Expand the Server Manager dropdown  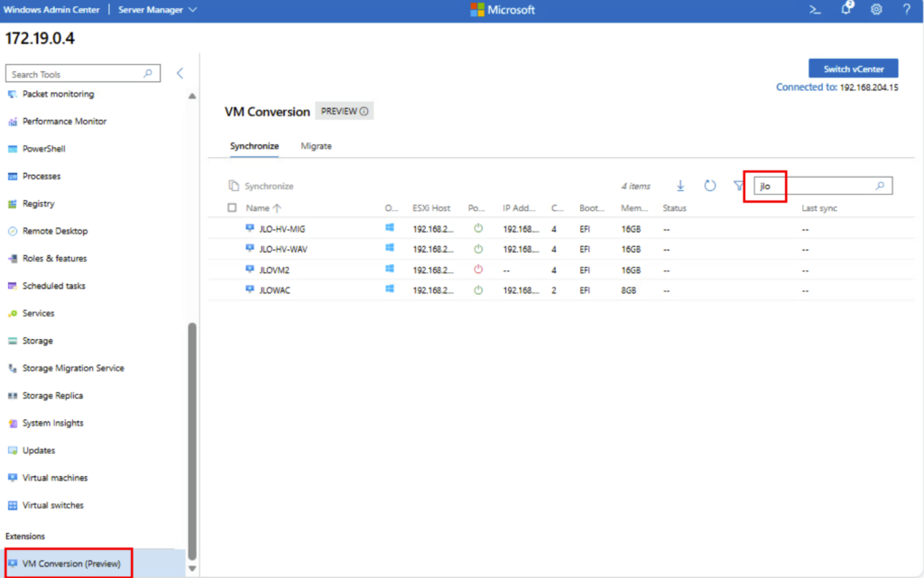coord(158,10)
